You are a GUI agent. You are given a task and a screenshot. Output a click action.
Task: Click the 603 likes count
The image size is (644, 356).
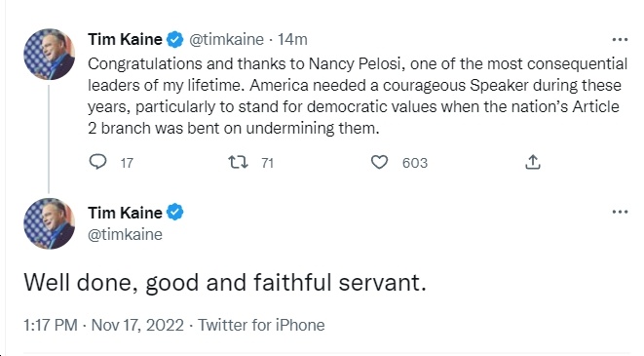pyautogui.click(x=415, y=163)
